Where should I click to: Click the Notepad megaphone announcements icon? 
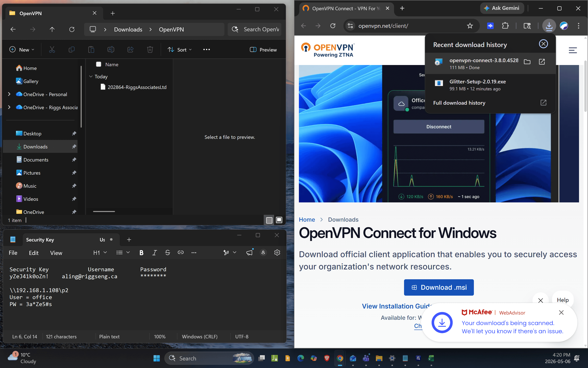click(249, 253)
